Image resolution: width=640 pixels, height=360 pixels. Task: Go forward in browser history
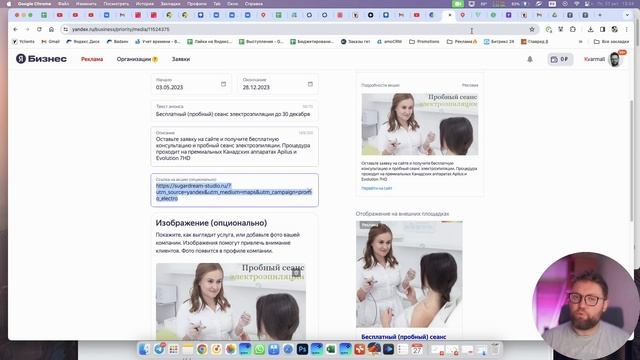[x=27, y=29]
